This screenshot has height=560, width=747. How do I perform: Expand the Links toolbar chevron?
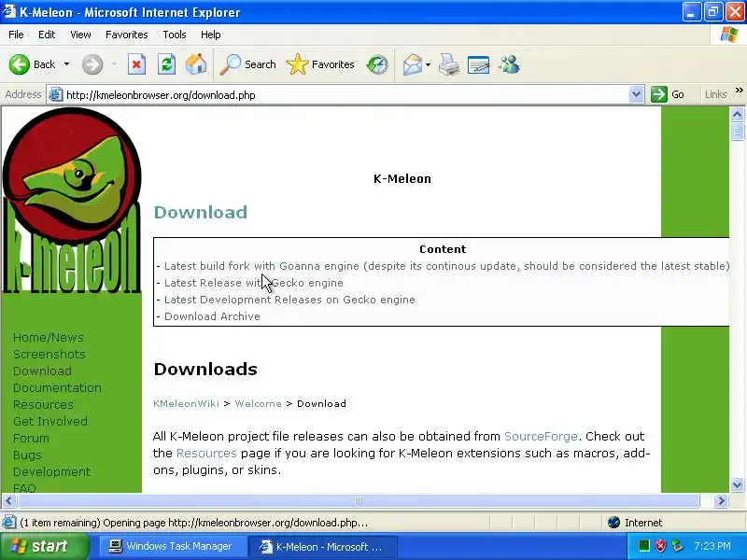pyautogui.click(x=739, y=90)
